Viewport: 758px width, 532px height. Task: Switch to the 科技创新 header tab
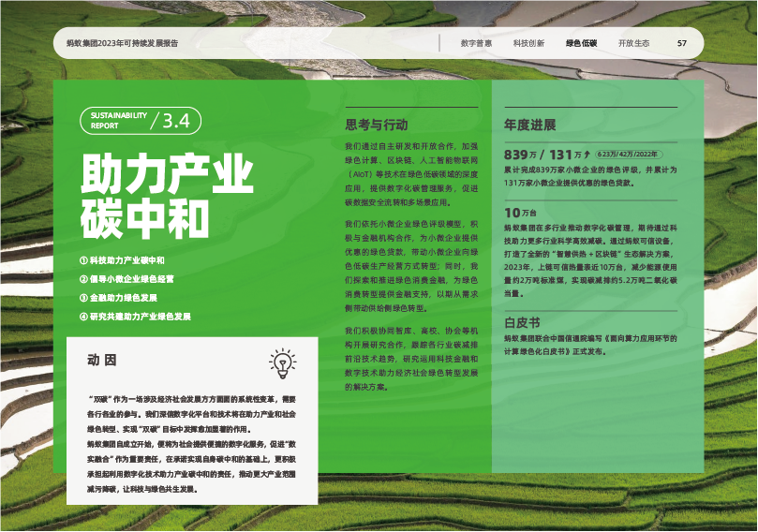(528, 43)
